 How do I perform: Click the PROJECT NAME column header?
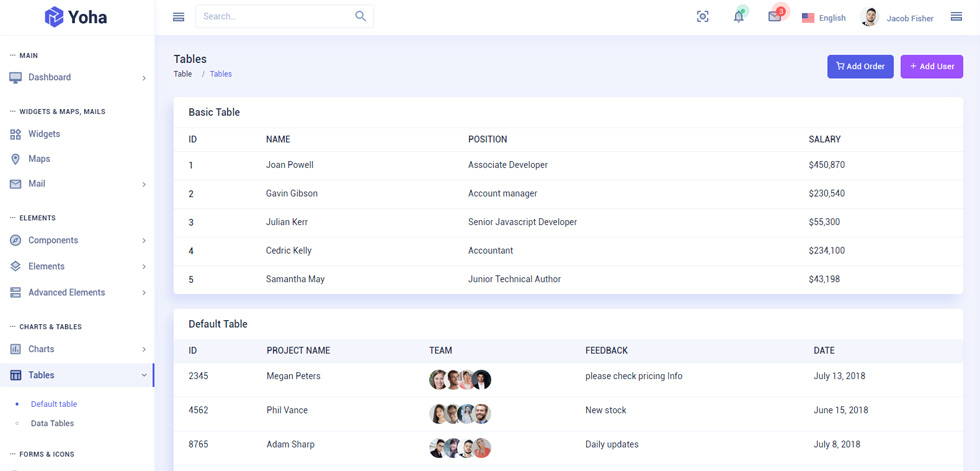pyautogui.click(x=298, y=350)
